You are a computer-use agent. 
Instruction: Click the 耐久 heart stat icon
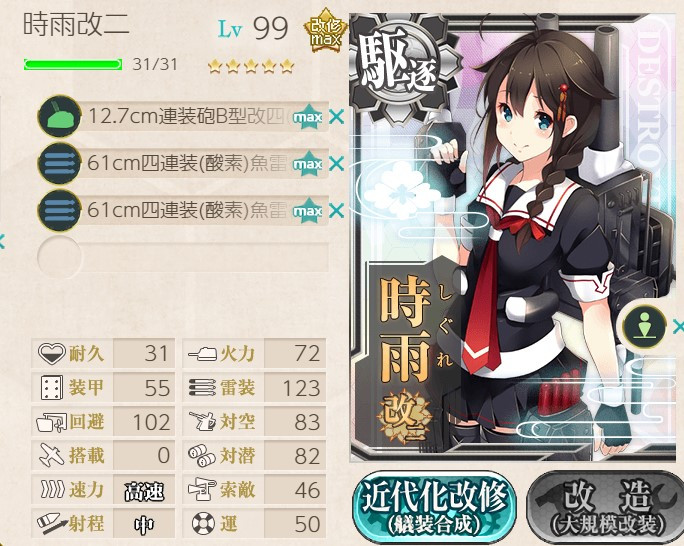click(51, 353)
